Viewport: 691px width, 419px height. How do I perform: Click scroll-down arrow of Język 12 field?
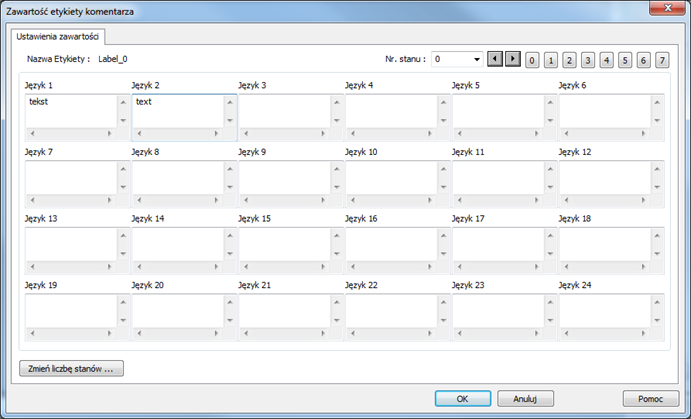tap(657, 187)
